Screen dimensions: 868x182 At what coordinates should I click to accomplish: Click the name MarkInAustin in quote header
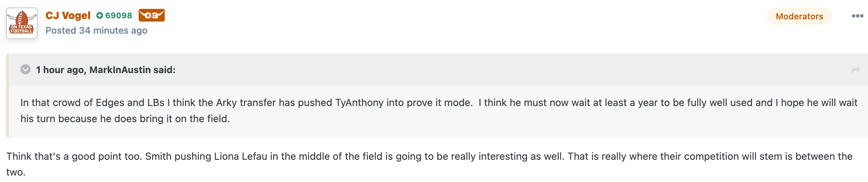(120, 70)
